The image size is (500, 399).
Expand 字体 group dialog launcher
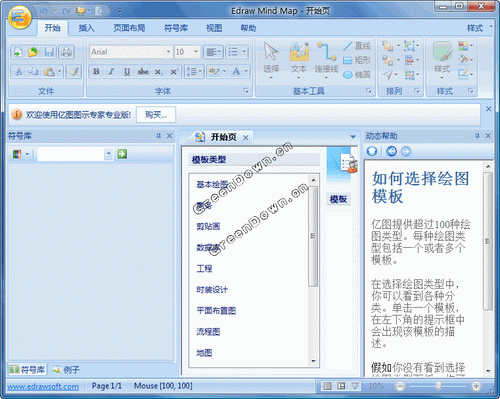tap(246, 91)
